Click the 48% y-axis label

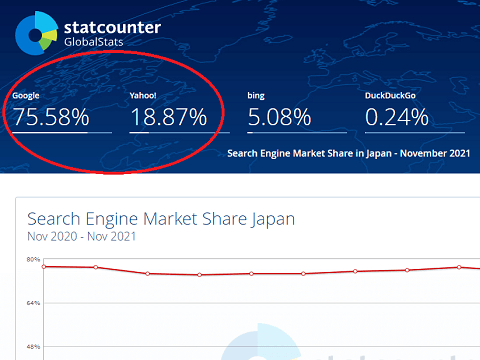point(33,347)
